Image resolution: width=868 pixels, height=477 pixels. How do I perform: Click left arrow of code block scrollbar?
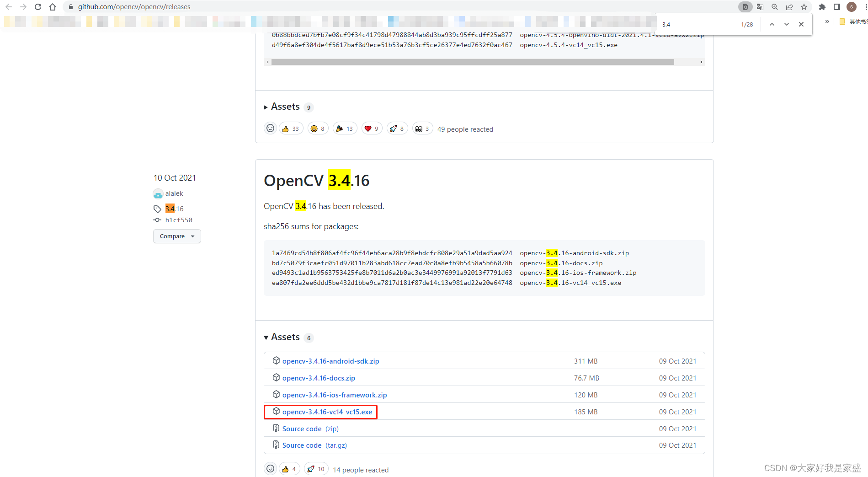click(x=267, y=62)
